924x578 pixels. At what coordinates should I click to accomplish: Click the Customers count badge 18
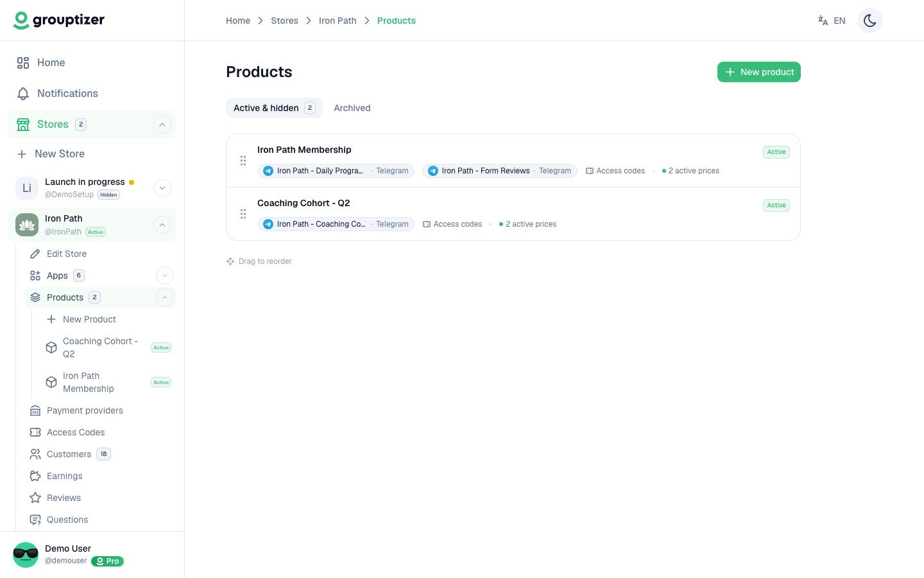point(104,454)
